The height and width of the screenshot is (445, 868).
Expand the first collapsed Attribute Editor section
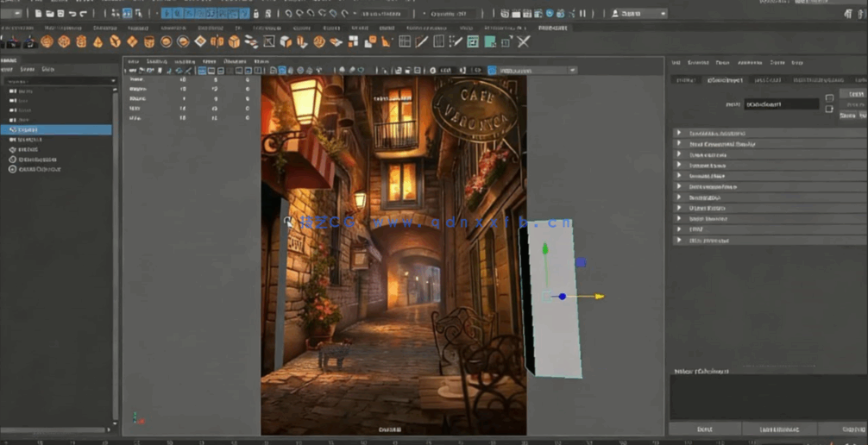point(679,134)
